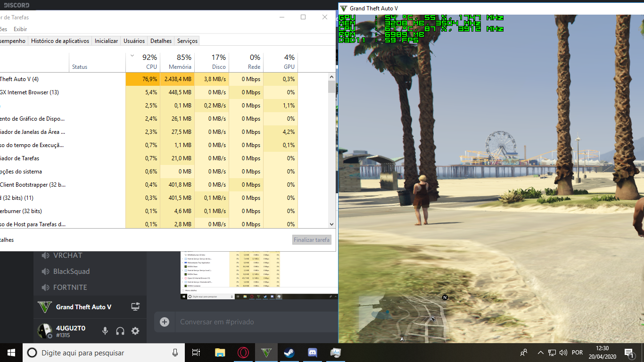Click the 76,9% CPU cell
This screenshot has height=362, width=644.
pyautogui.click(x=143, y=79)
